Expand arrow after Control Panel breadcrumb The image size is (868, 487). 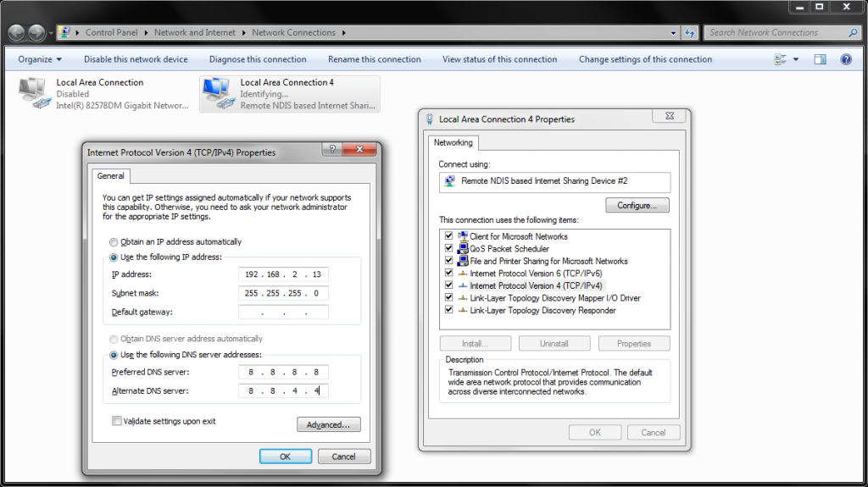(146, 33)
